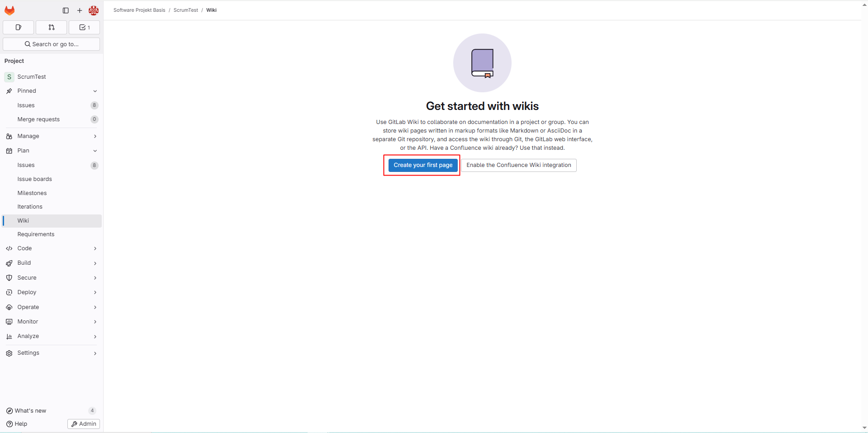Screen dimensions: 868x433
Task: Open the create new plus menu
Action: pos(80,10)
